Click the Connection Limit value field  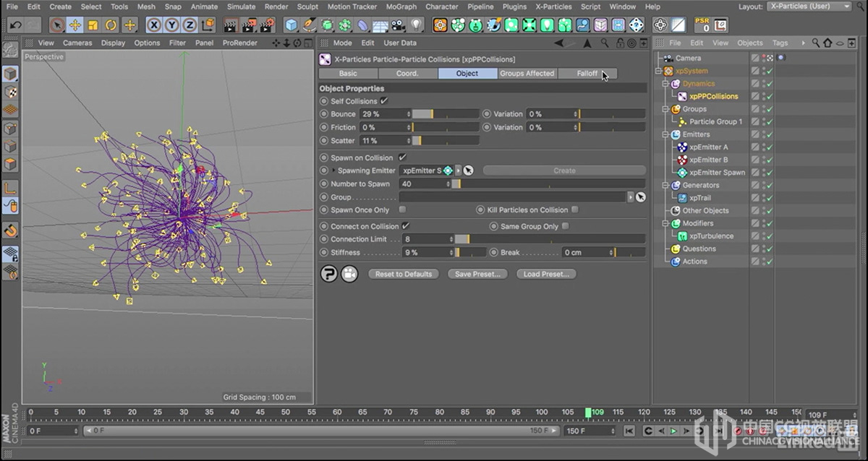click(x=427, y=239)
